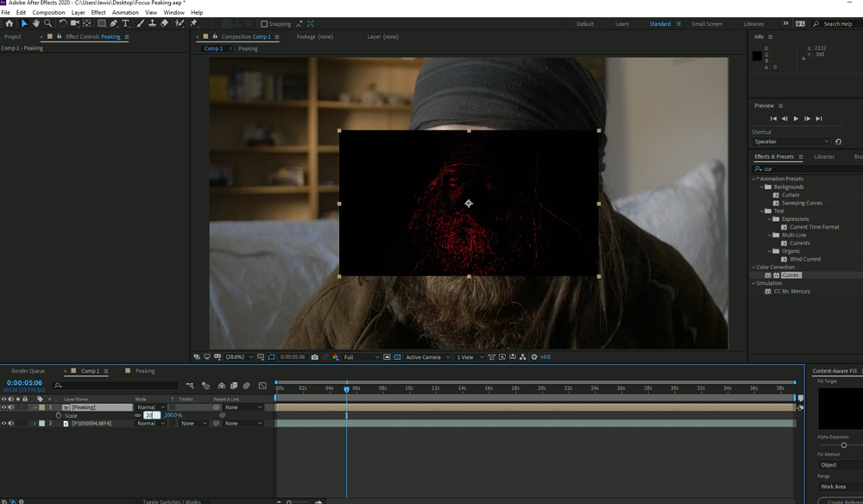Switch to Project panel tab
The width and height of the screenshot is (863, 504).
pos(13,37)
